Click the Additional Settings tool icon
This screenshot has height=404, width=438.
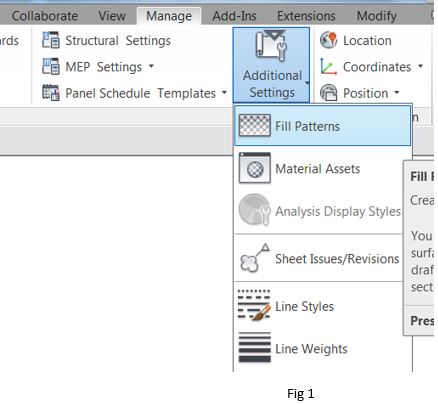click(x=271, y=46)
